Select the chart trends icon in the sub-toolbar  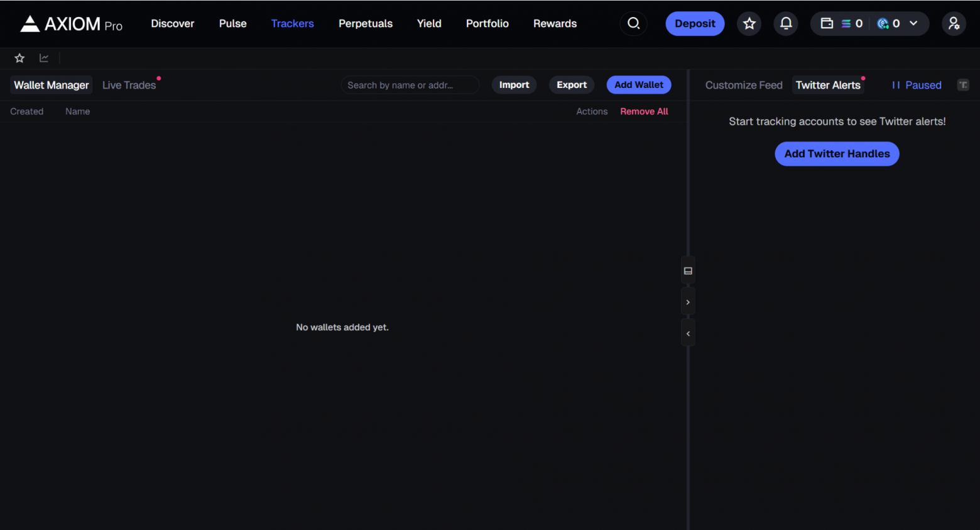pos(43,57)
